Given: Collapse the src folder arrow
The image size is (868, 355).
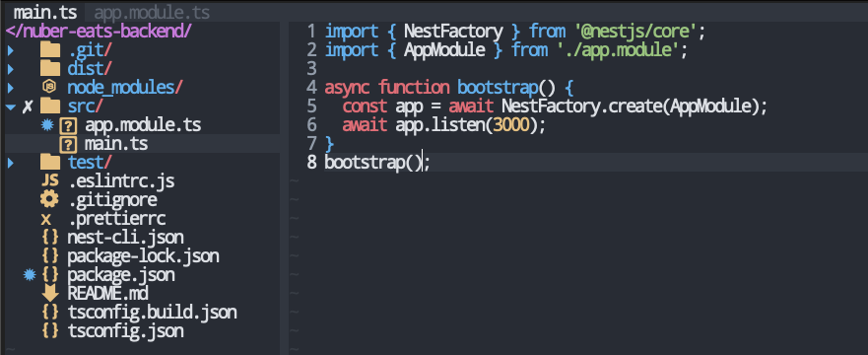Looking at the screenshot, I should [11, 106].
